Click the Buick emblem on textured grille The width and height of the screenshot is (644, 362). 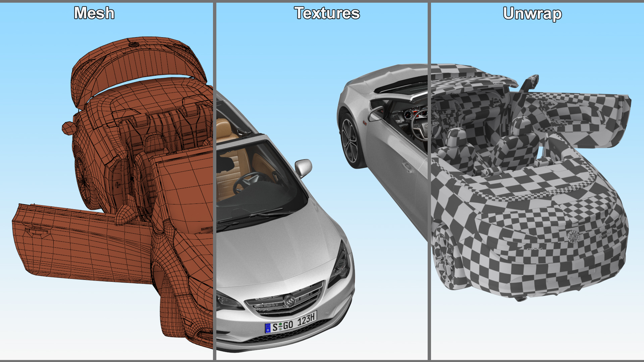pos(289,302)
